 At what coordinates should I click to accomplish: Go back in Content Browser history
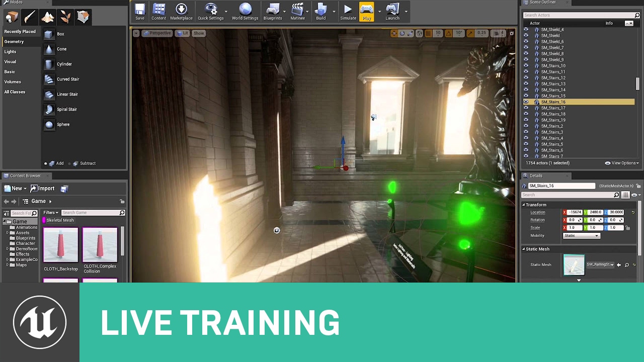[6, 201]
